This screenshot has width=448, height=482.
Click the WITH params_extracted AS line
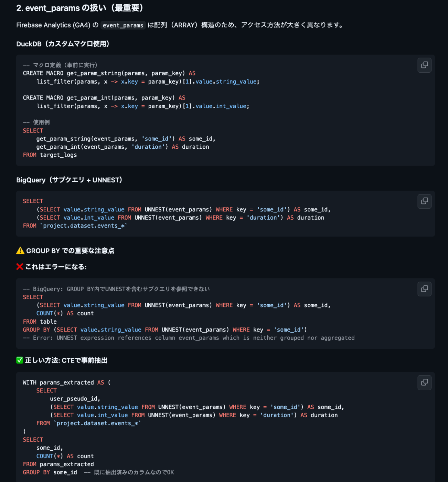click(67, 383)
